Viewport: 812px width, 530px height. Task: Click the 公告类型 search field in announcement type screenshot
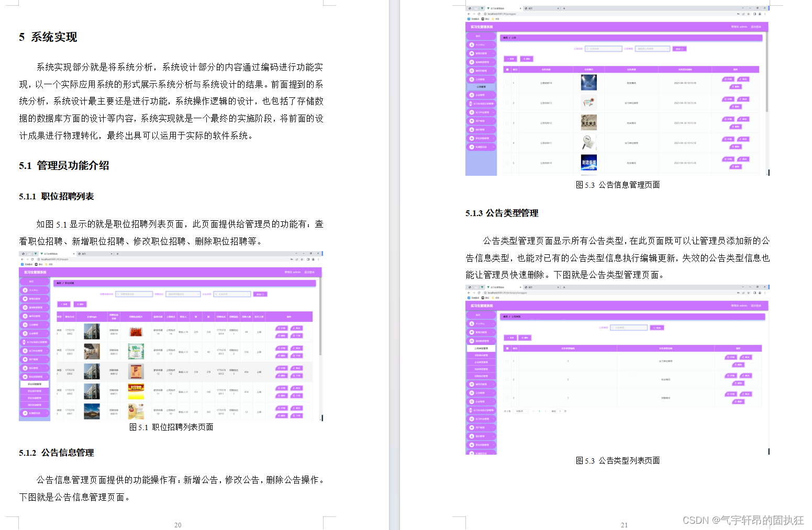(629, 328)
